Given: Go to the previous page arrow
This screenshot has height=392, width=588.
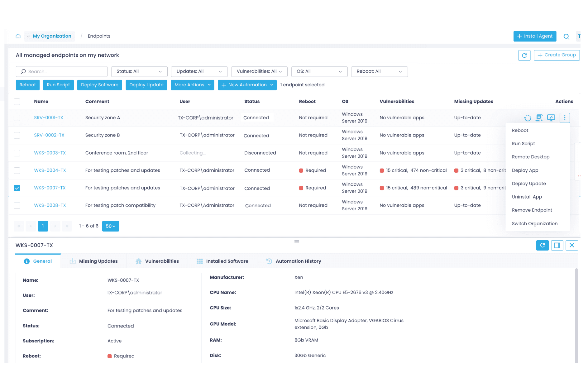Looking at the screenshot, I should [31, 226].
